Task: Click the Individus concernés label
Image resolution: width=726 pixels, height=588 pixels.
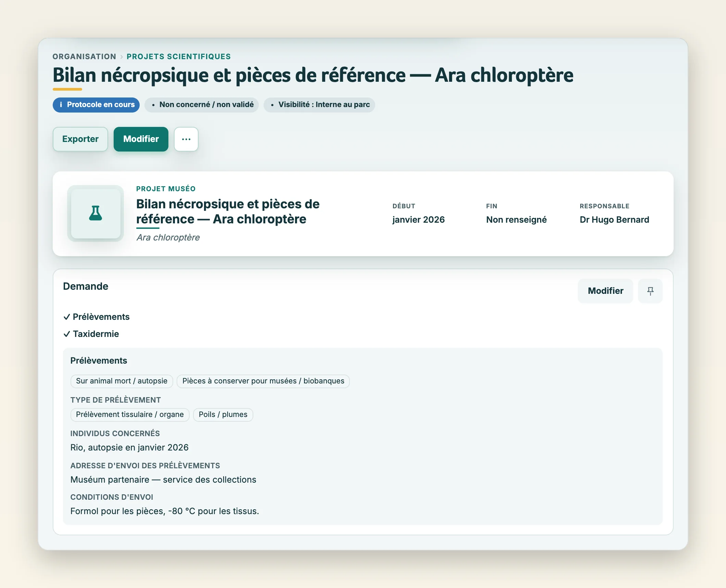Action: [x=115, y=434]
